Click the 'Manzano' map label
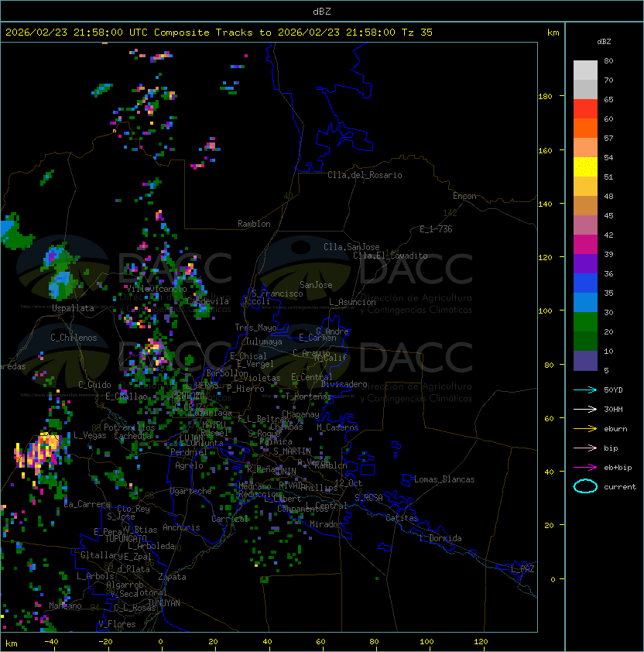644x652 pixels. coord(65,606)
